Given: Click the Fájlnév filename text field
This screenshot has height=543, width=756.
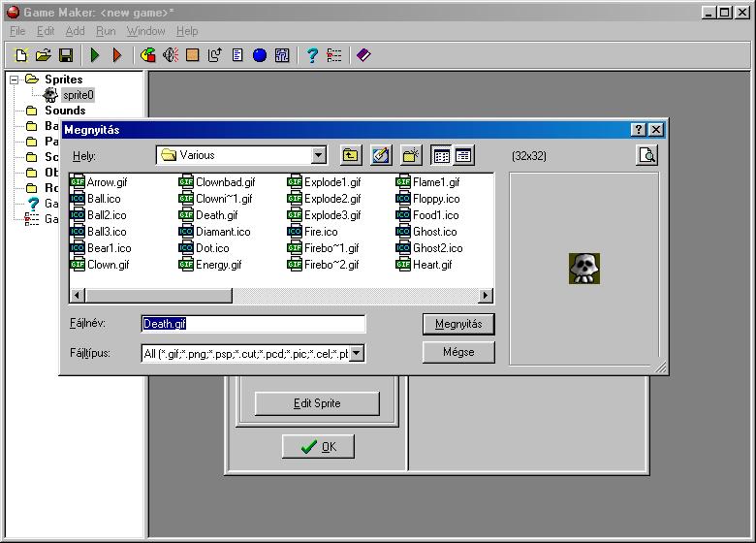Looking at the screenshot, I should 253,324.
